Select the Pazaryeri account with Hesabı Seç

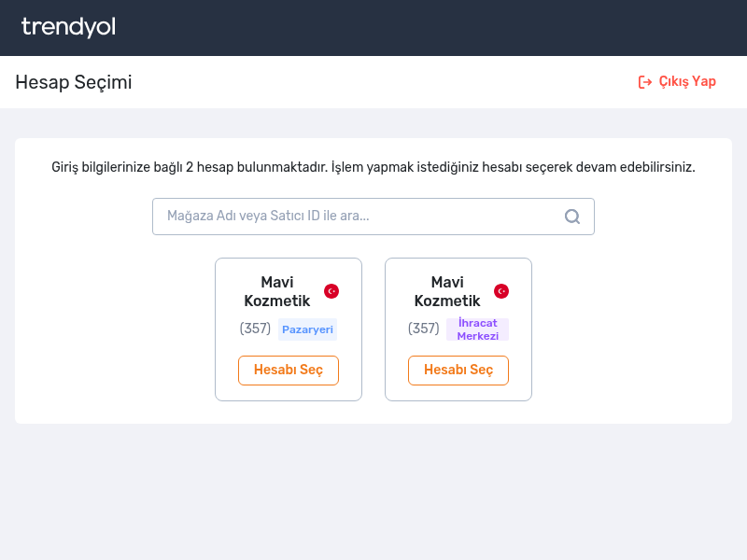(289, 370)
